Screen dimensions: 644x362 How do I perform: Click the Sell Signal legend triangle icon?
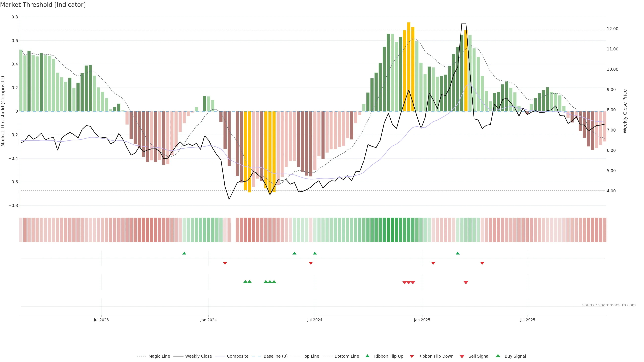pyautogui.click(x=462, y=356)
